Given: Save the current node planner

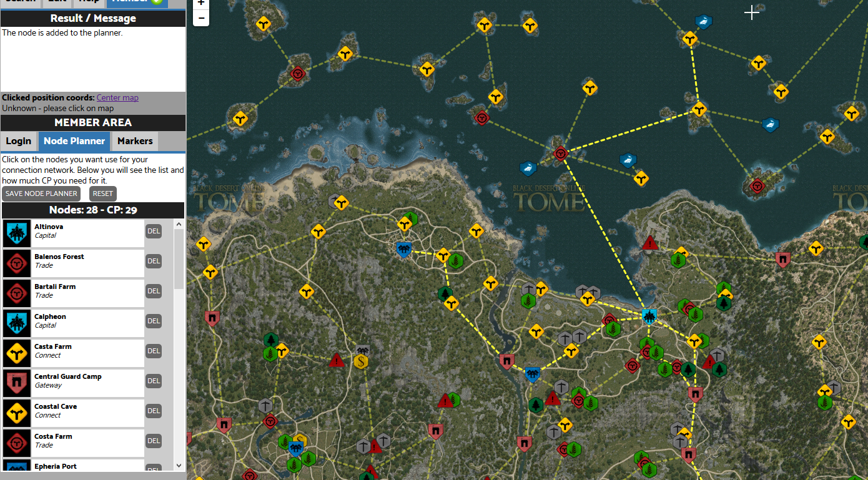Looking at the screenshot, I should [x=41, y=193].
